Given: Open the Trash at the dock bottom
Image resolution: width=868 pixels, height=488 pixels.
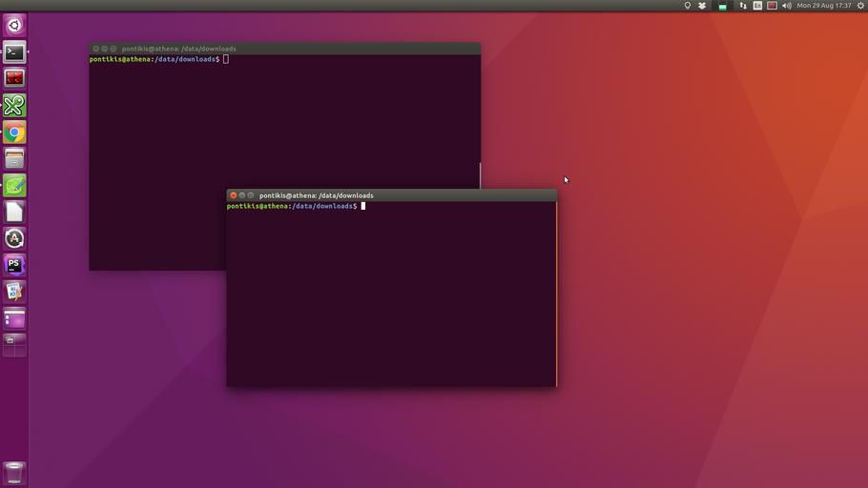Looking at the screenshot, I should 14,472.
